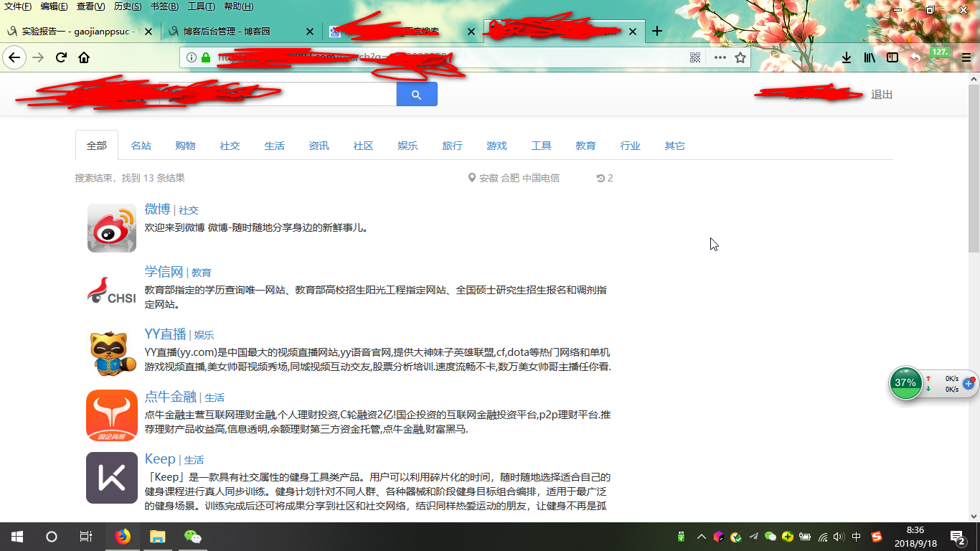This screenshot has height=551, width=980.
Task: Open the Firefox home page button
Action: (84, 57)
